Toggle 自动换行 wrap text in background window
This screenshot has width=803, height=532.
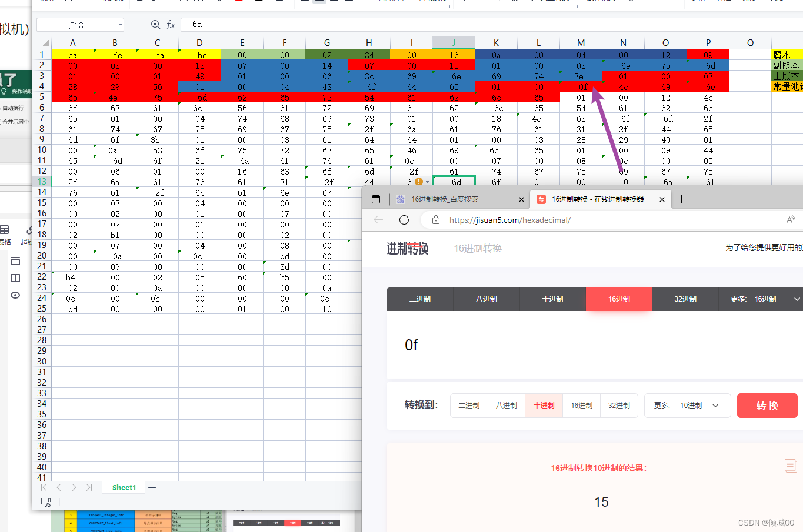pos(12,108)
